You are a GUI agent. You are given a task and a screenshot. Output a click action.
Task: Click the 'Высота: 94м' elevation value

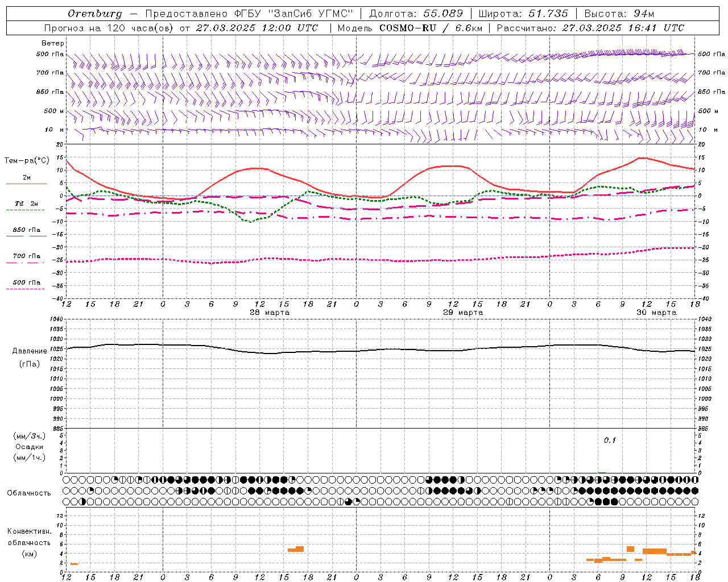[619, 14]
